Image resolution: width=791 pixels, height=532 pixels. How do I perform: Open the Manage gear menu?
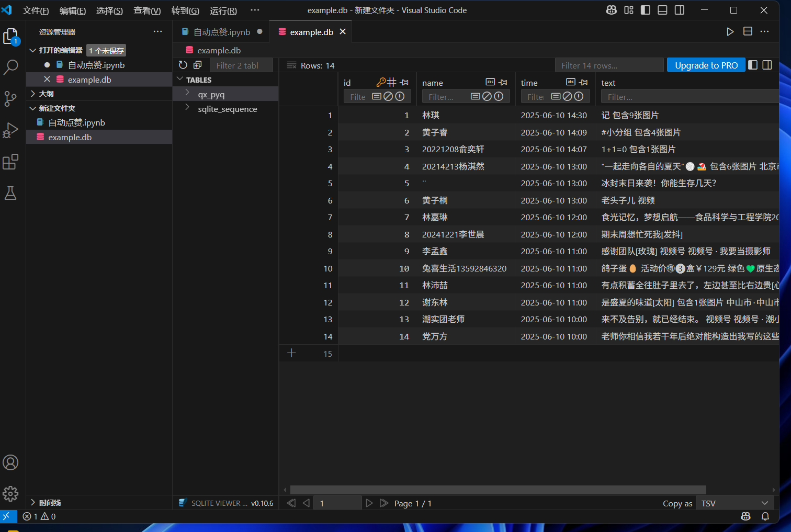11,494
